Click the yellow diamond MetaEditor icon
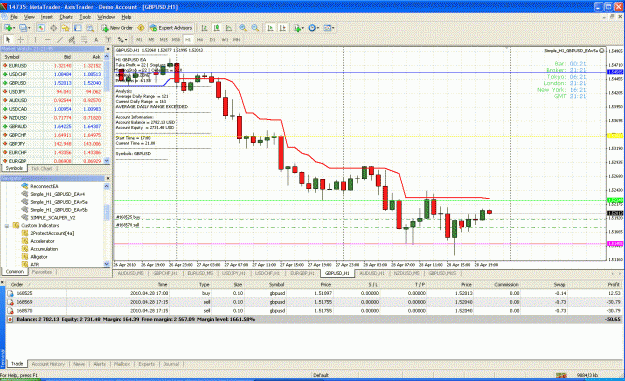 click(141, 28)
